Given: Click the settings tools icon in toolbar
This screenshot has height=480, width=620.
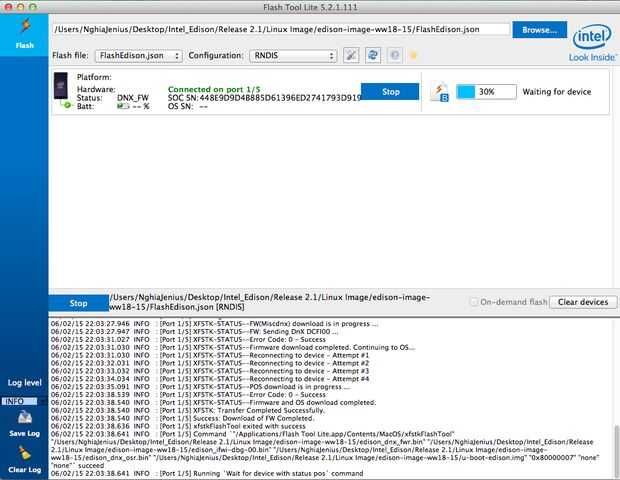Looking at the screenshot, I should 351,55.
